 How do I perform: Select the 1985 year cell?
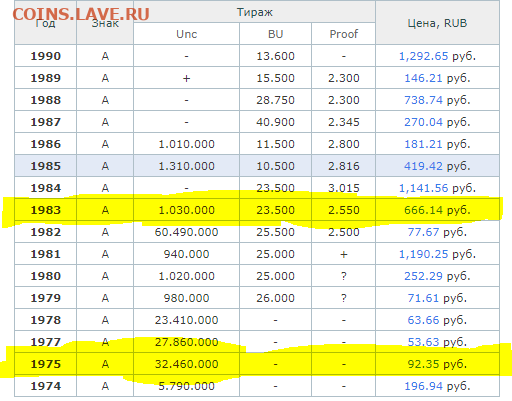(x=46, y=166)
